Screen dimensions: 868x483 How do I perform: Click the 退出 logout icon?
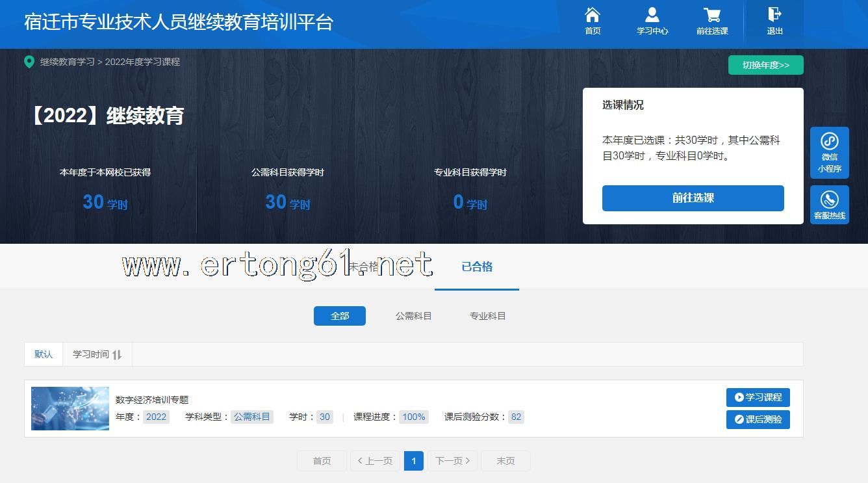pos(774,15)
